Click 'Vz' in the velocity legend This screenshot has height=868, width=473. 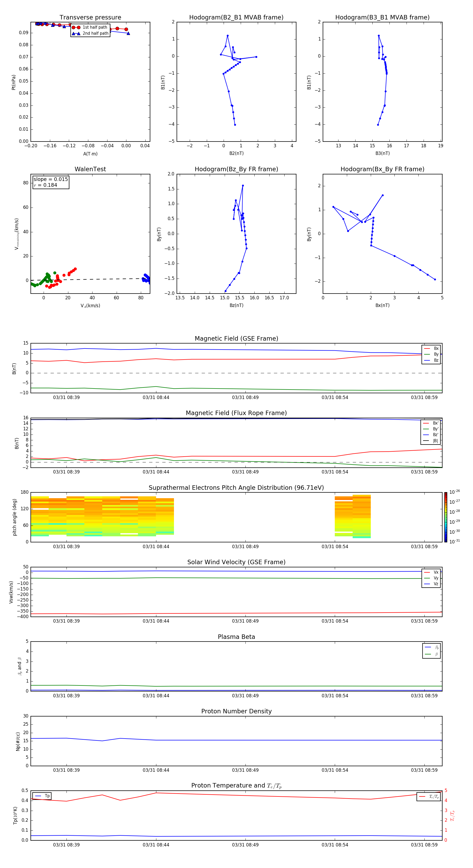(436, 584)
